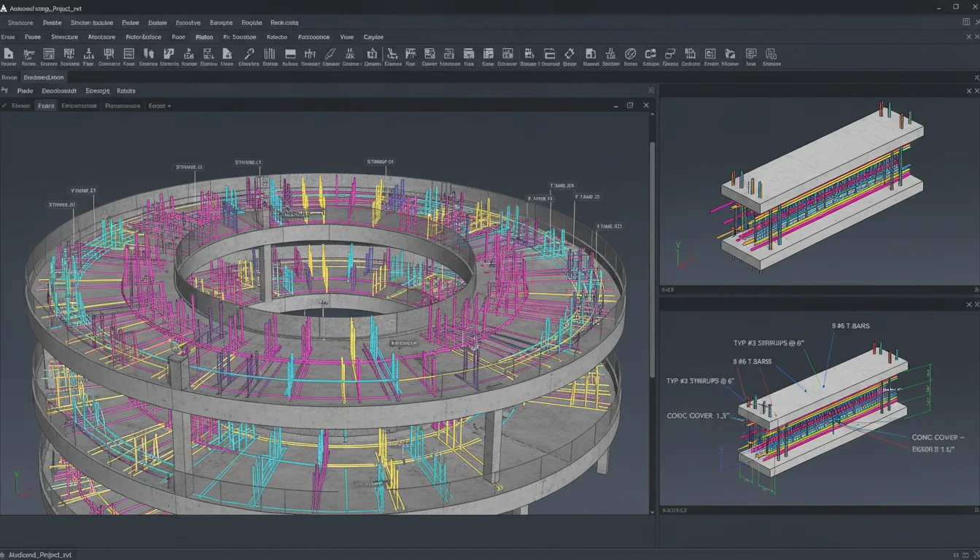Viewport: 980px width, 560px height.
Task: Open the Export dropdown in the options bar
Action: coord(158,106)
